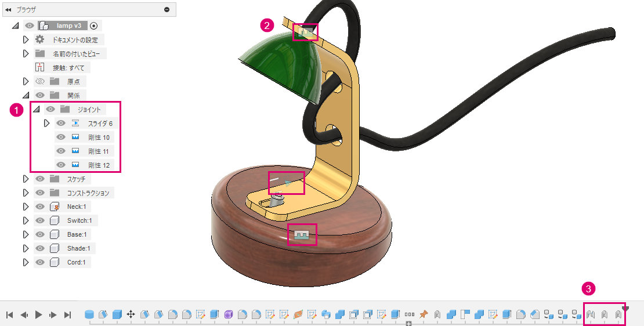This screenshot has height=326, width=644.
Task: Click the gear icon for ドキュメントの設定
Action: coord(40,39)
